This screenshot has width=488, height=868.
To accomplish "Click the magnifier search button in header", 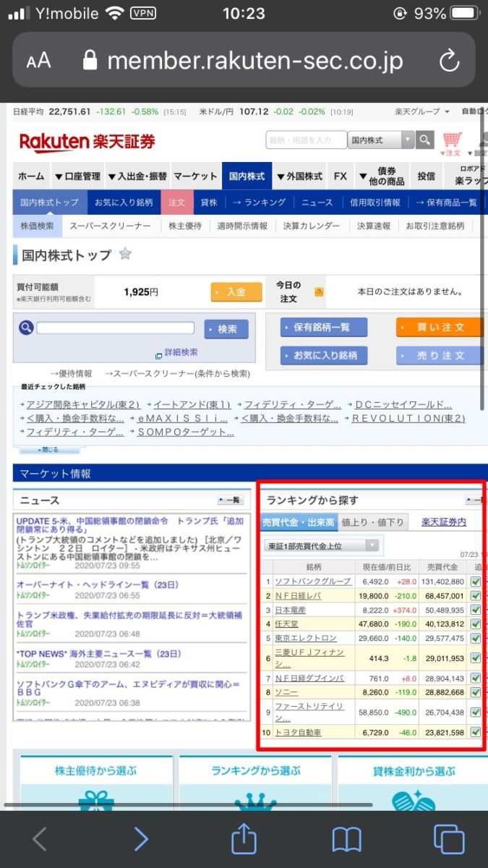I will [425, 140].
